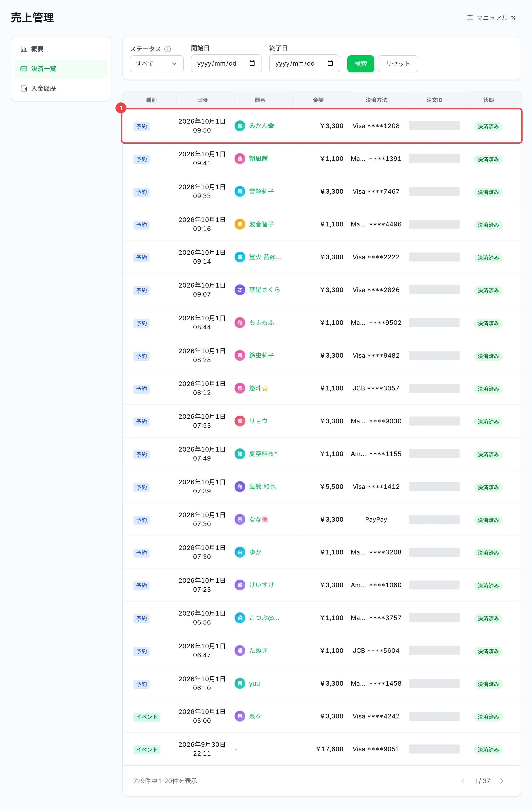The height and width of the screenshot is (811, 532).
Task: Open the 終了日 calendar picker icon
Action: coord(330,63)
